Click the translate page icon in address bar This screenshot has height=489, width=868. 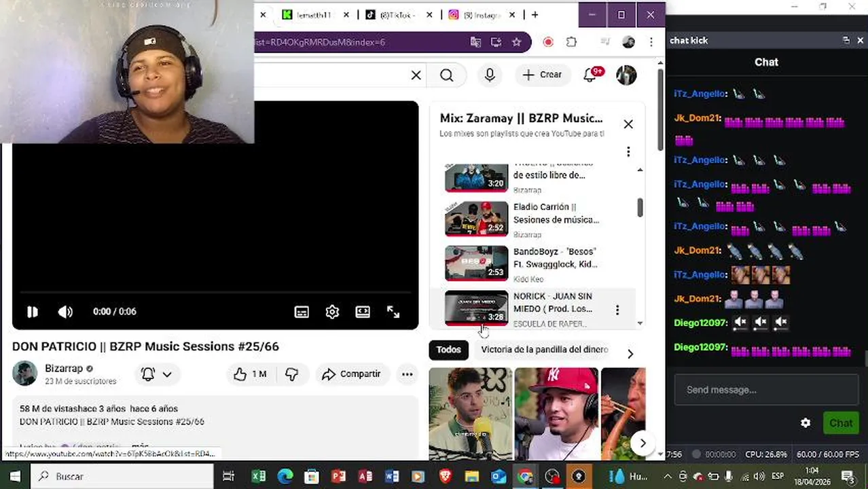coord(475,42)
